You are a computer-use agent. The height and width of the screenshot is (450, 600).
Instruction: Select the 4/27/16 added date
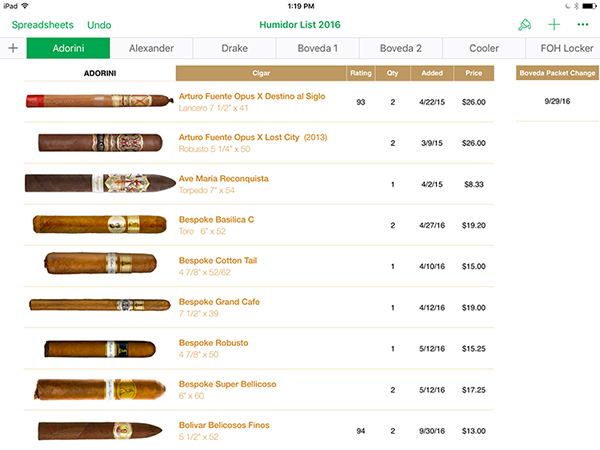[432, 225]
